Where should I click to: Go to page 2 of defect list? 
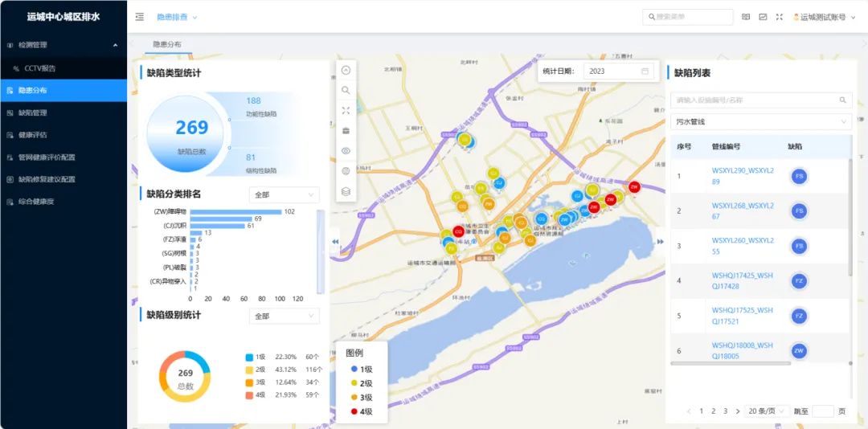click(x=713, y=411)
